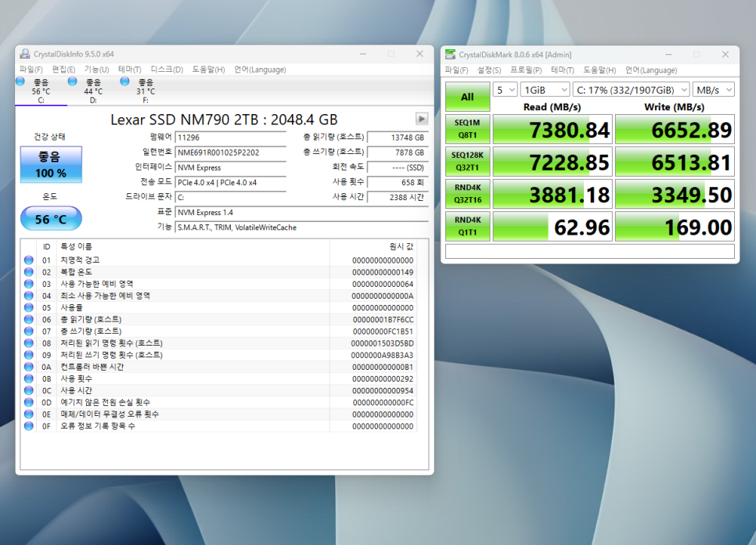
Task: Click the SEQ1M write result 6652.89 bar
Action: (675, 129)
